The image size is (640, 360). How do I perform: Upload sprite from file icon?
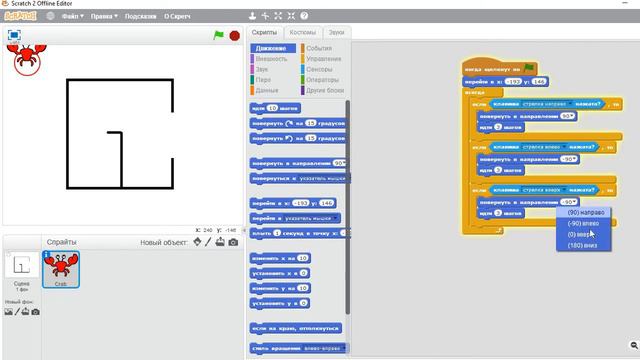(220, 242)
